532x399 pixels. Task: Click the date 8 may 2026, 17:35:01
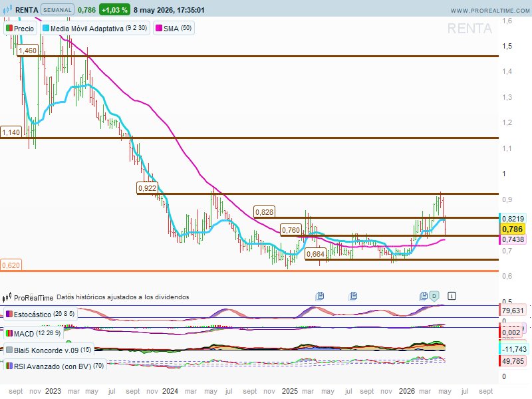(169, 10)
